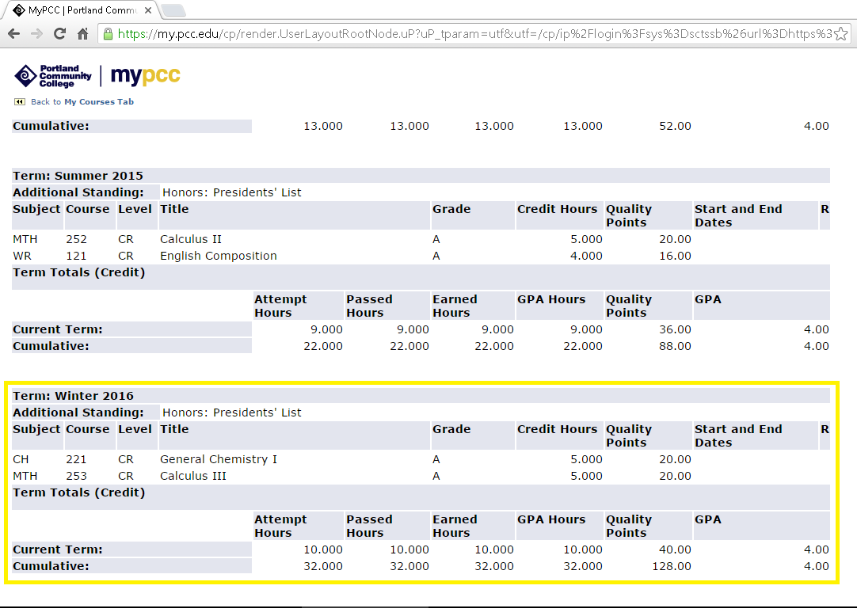Open a new browser tab

pyautogui.click(x=173, y=10)
